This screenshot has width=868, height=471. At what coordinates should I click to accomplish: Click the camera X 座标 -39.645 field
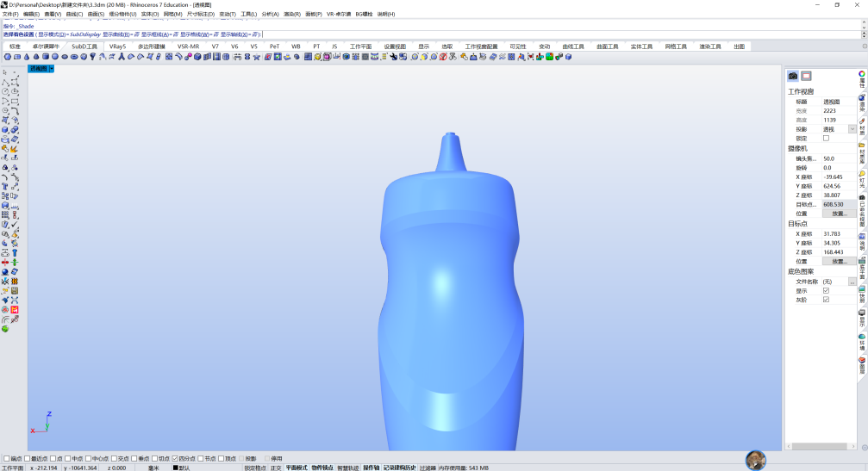point(839,177)
